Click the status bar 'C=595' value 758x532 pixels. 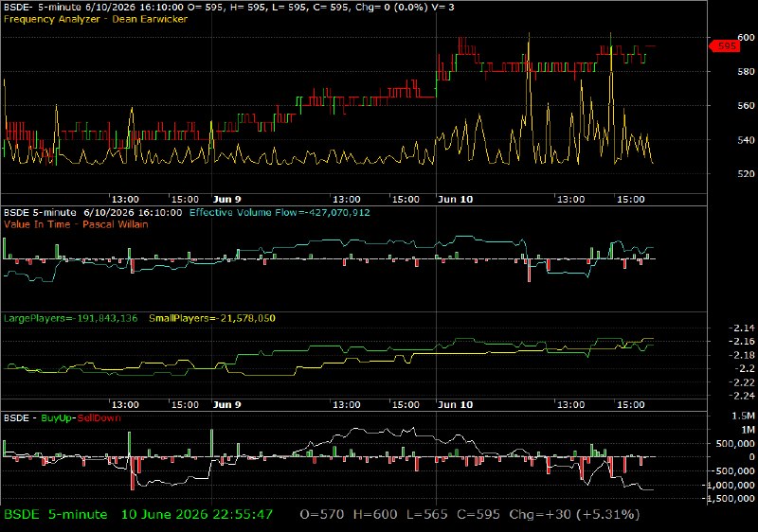tap(478, 515)
